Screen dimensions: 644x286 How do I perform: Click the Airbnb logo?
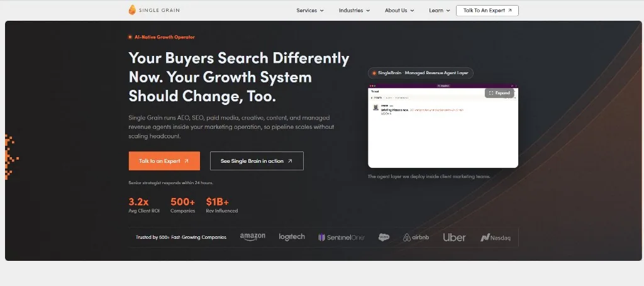click(x=416, y=238)
